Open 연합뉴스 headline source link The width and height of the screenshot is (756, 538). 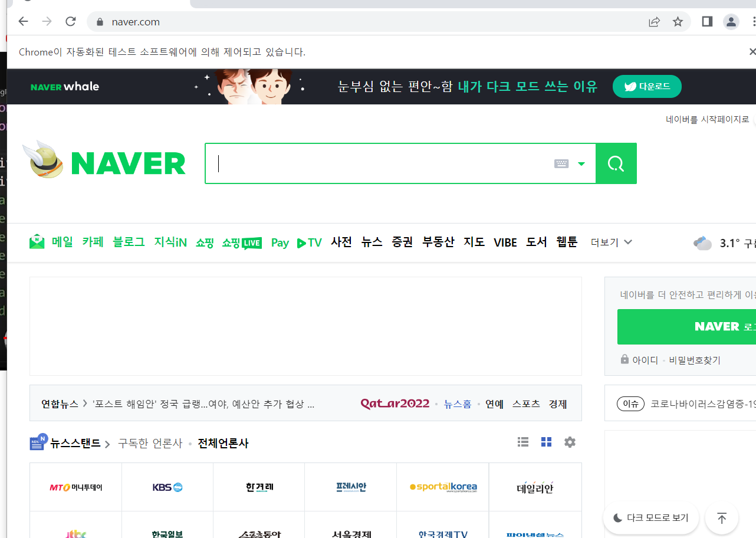(x=60, y=404)
